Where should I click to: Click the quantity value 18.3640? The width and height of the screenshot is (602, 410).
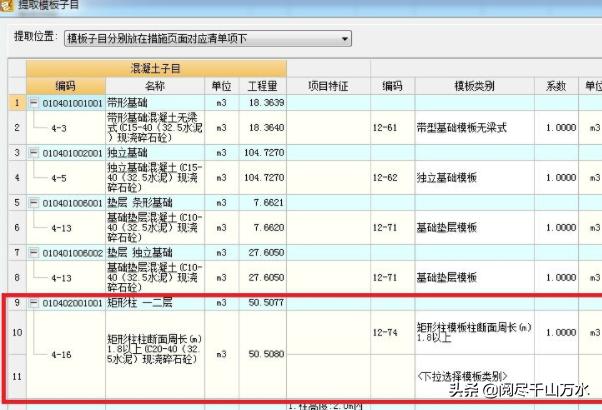(x=266, y=127)
